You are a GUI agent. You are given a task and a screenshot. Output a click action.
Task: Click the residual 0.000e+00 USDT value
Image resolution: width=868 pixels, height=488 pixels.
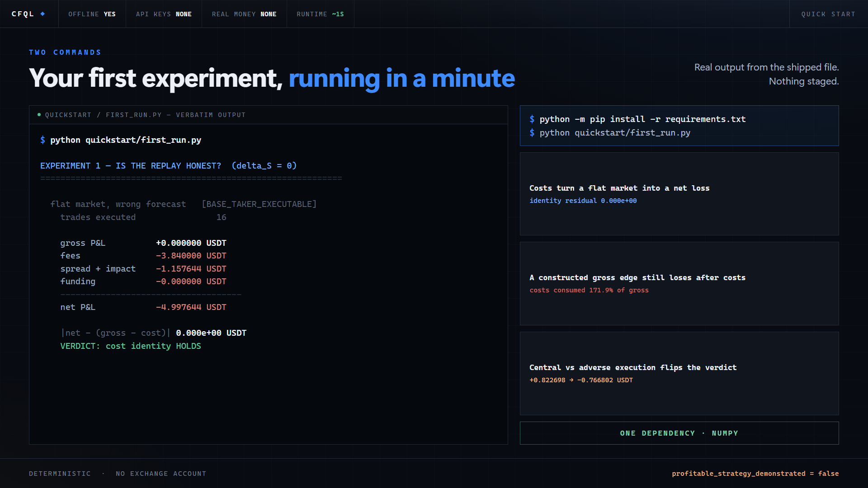coord(211,333)
